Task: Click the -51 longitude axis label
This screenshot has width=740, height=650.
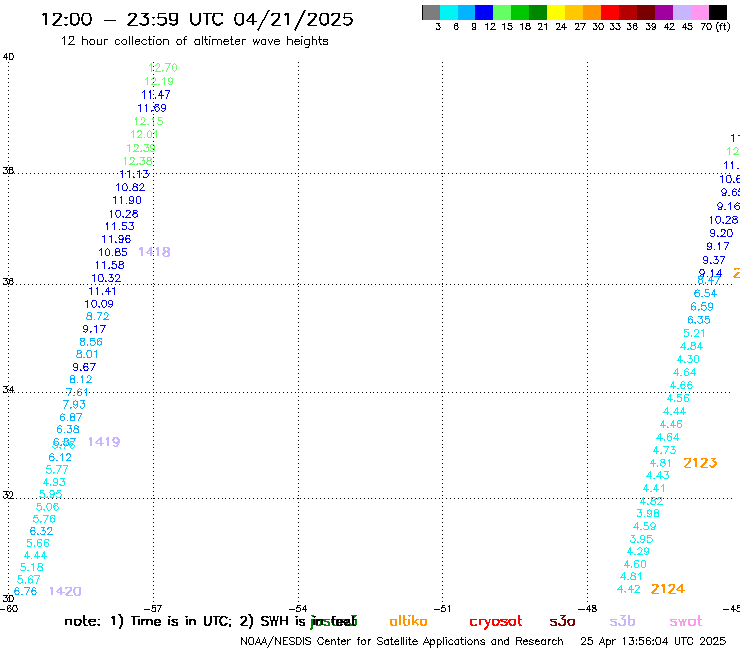Action: click(x=442, y=608)
